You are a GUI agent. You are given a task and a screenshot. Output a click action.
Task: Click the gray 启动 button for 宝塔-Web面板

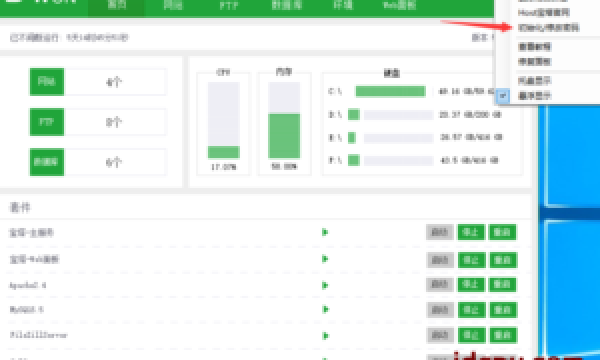[440, 260]
